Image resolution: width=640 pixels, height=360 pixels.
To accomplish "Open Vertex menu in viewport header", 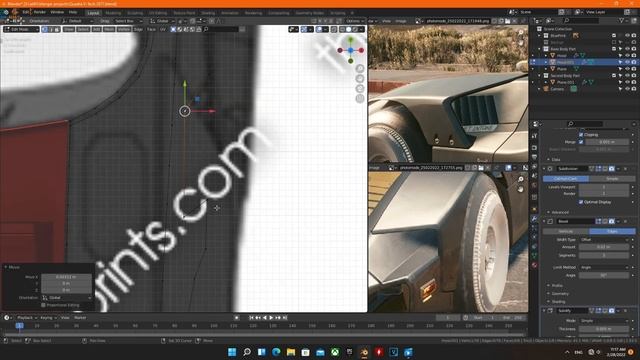I will point(124,29).
